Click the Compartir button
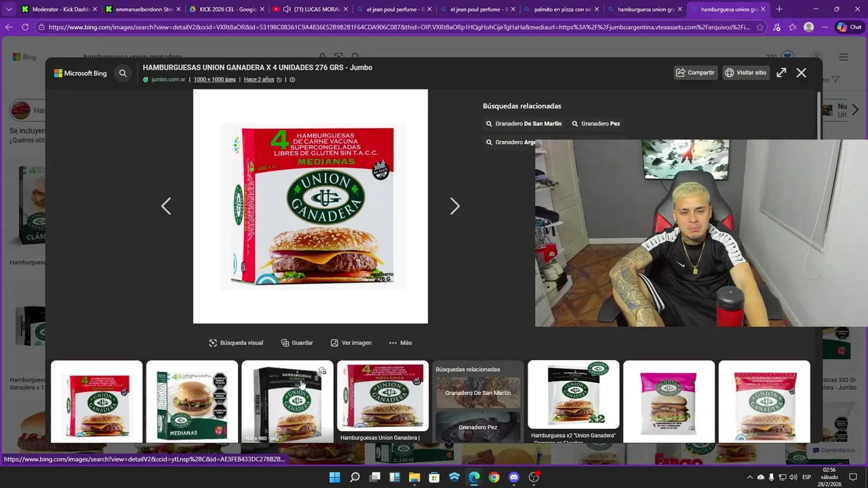 pos(696,73)
